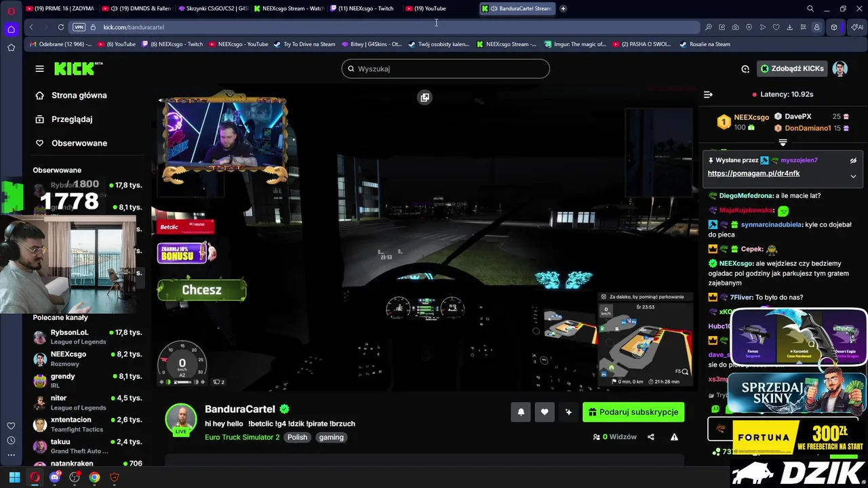The image size is (868, 488).
Task: Open the pomagam.pl/dr4nfk link
Action: (753, 174)
